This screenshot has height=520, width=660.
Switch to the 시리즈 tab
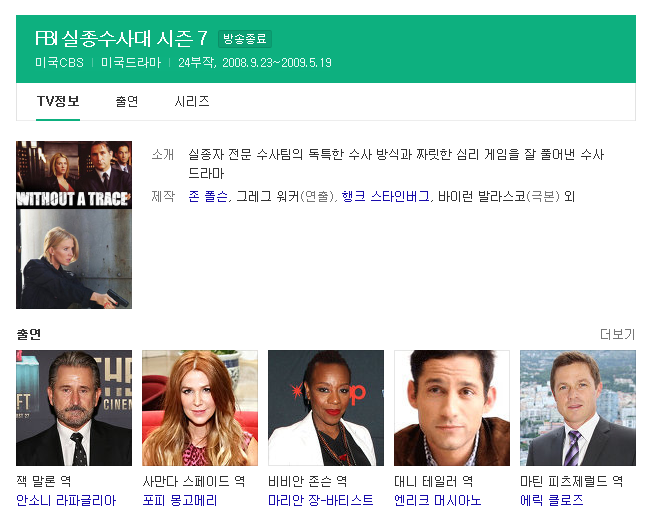[x=192, y=101]
